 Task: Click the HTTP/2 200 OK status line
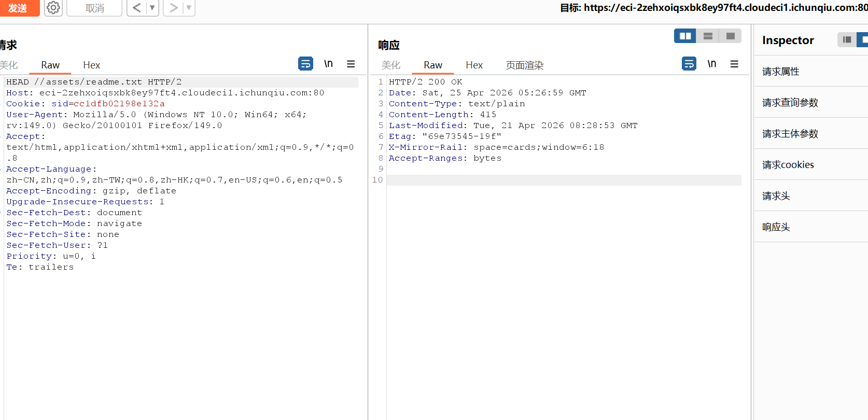[x=426, y=82]
